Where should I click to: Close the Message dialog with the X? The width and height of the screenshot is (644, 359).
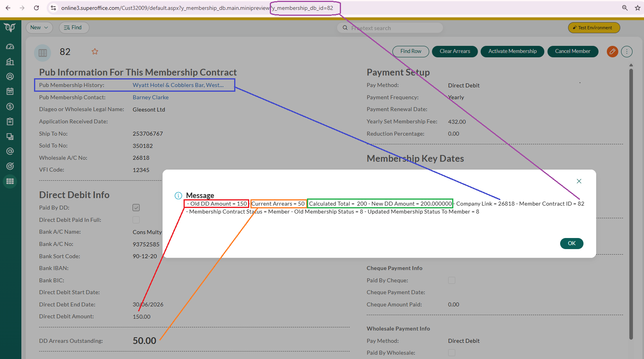(579, 181)
